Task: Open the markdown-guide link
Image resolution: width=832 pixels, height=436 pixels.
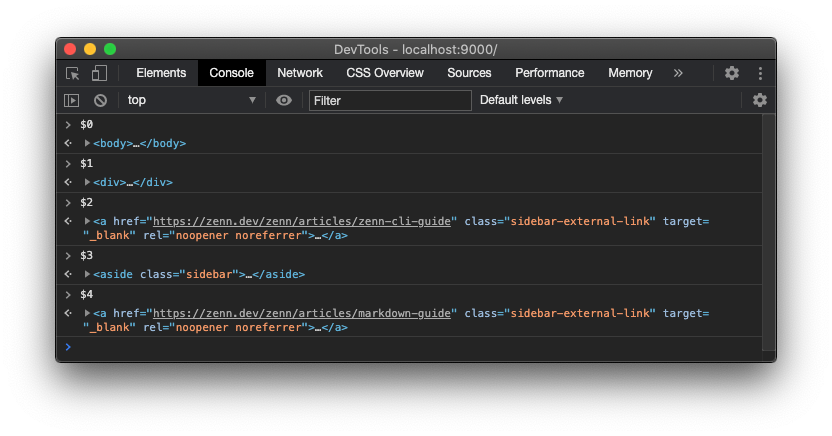Action: [304, 313]
